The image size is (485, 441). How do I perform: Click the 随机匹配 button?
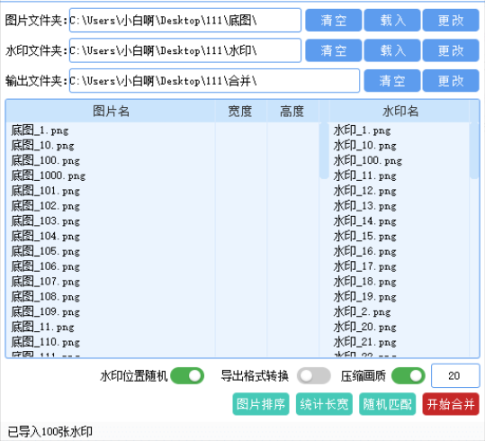[x=387, y=404]
